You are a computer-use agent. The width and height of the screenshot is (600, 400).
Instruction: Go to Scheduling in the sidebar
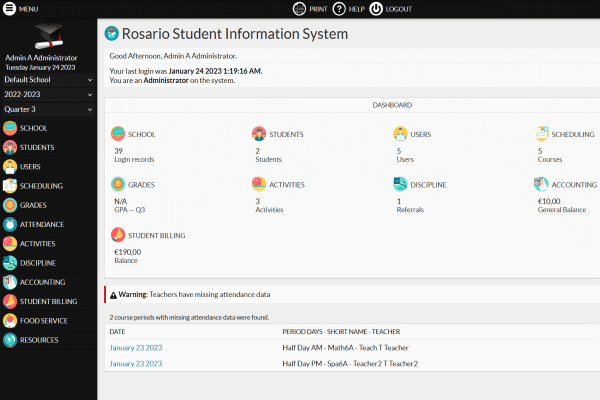(41, 186)
